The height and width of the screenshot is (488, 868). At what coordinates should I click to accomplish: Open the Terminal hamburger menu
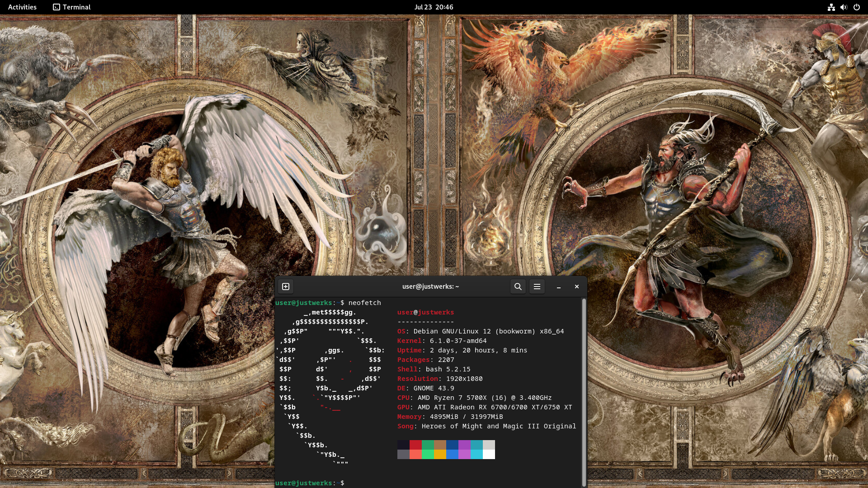(537, 286)
